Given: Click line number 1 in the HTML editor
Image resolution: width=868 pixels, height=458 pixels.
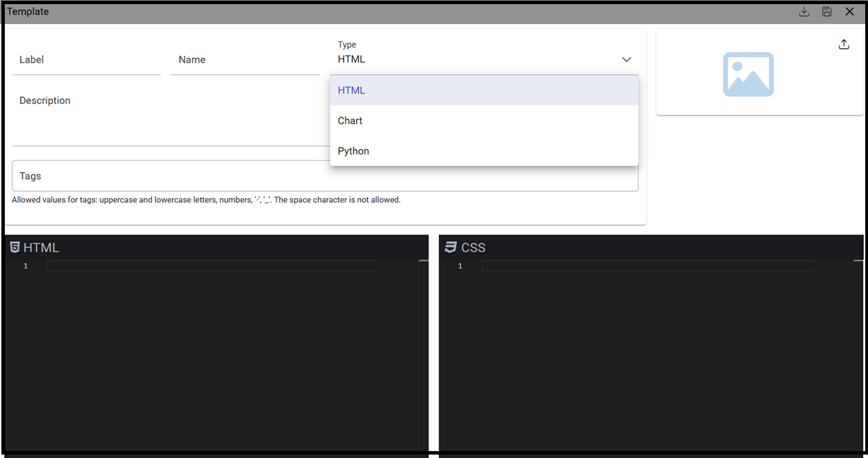Looking at the screenshot, I should (x=25, y=266).
